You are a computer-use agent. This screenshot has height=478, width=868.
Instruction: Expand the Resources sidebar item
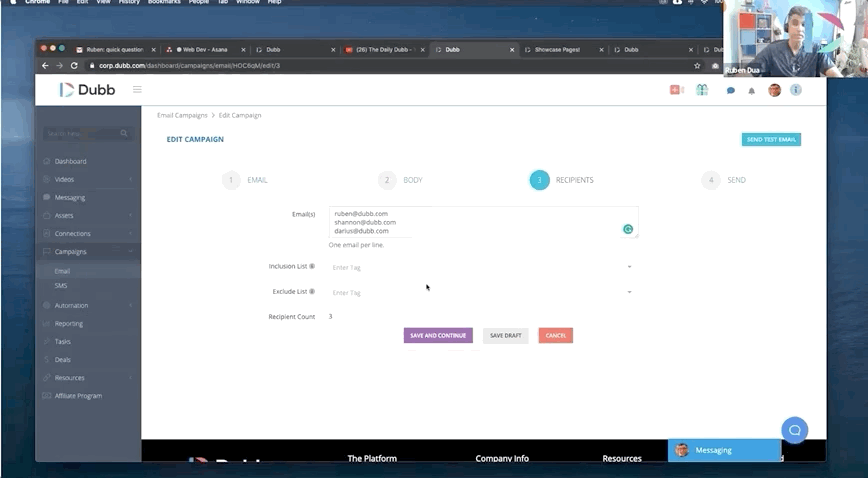click(88, 378)
